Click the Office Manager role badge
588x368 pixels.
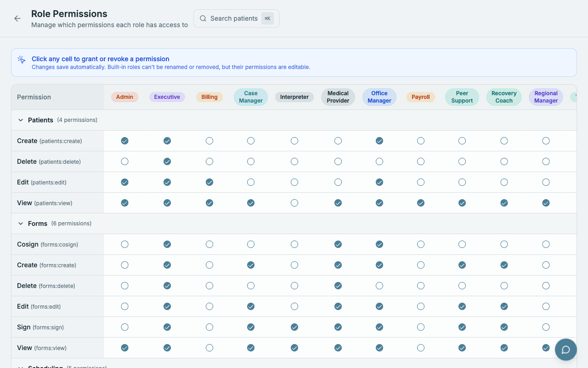[379, 97]
